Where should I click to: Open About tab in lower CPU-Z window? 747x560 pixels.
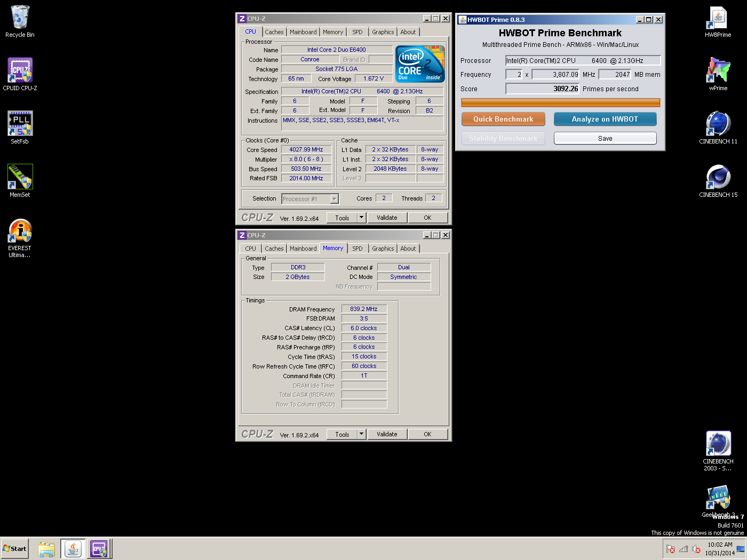(408, 249)
